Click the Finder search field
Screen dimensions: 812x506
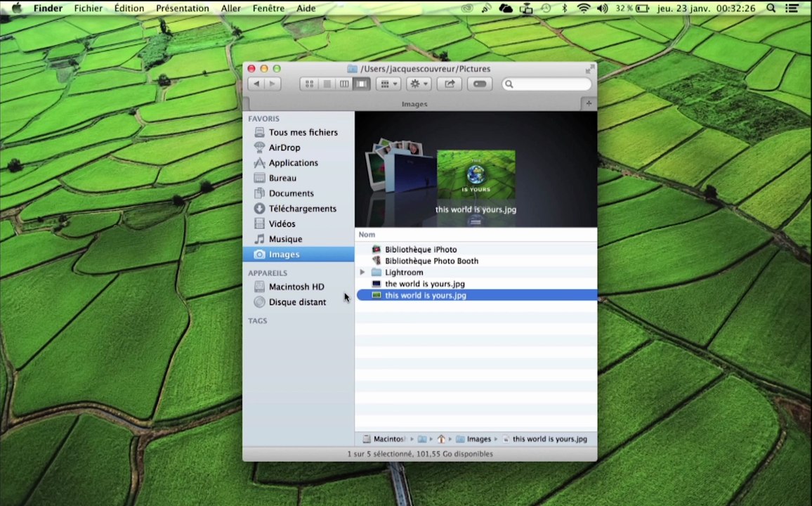click(x=547, y=84)
